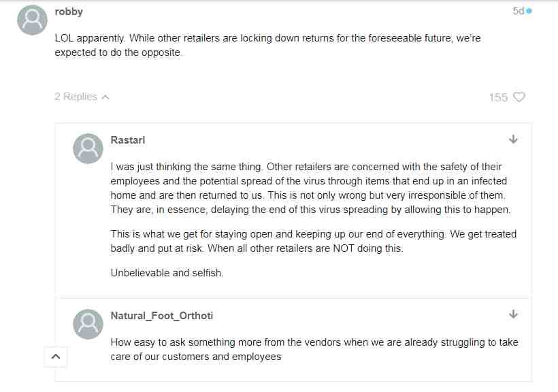
Task: Click the 155 likes count
Action: (498, 97)
